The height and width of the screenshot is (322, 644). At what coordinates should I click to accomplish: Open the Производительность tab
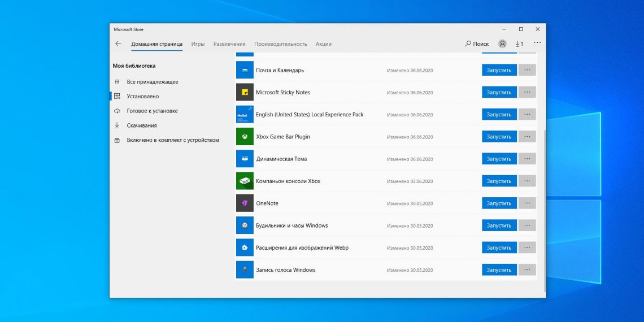pos(280,44)
